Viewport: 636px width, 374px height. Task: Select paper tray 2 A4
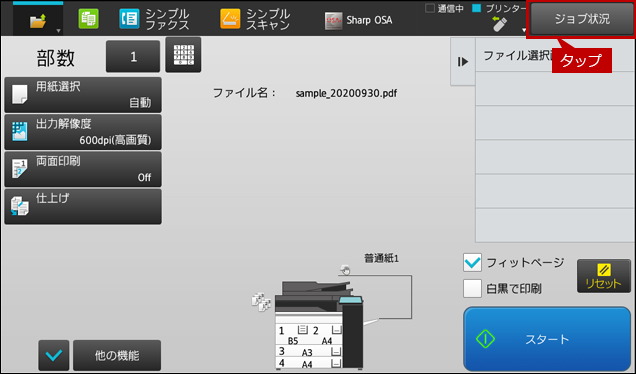tap(327, 335)
